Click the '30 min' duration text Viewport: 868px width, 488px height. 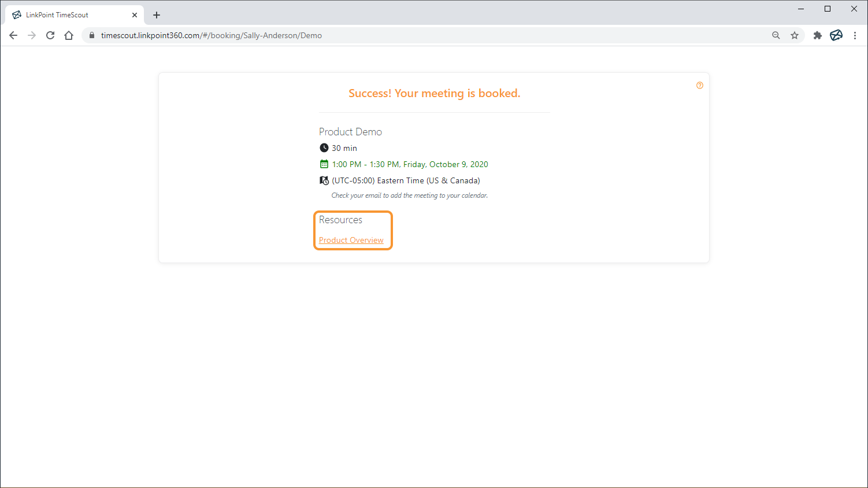pyautogui.click(x=344, y=148)
